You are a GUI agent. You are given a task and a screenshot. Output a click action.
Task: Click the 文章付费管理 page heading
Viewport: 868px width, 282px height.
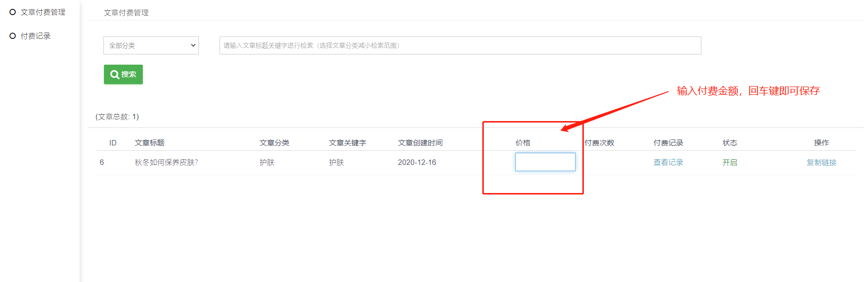[x=126, y=13]
